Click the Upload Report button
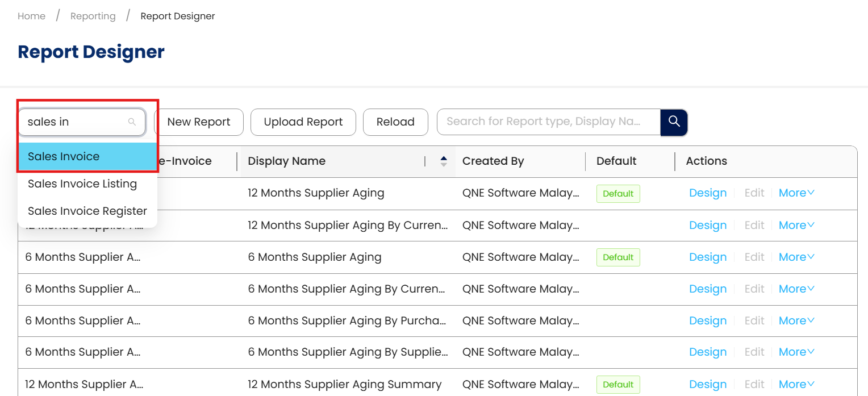The image size is (868, 396). click(303, 122)
